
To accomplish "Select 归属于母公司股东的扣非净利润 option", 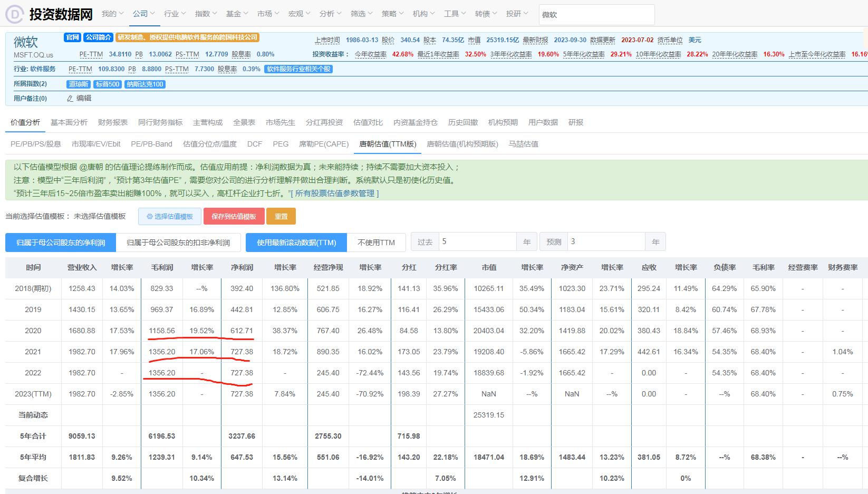I will [178, 243].
